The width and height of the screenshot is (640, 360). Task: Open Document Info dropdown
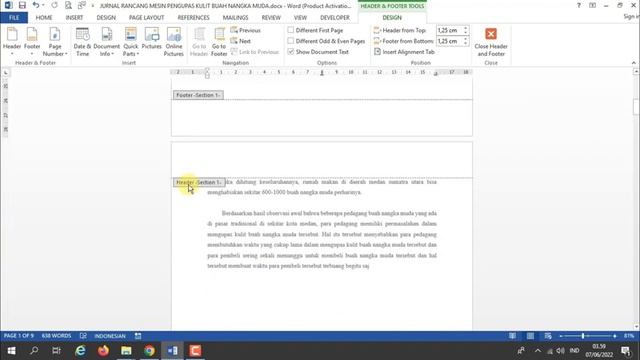[x=107, y=42]
